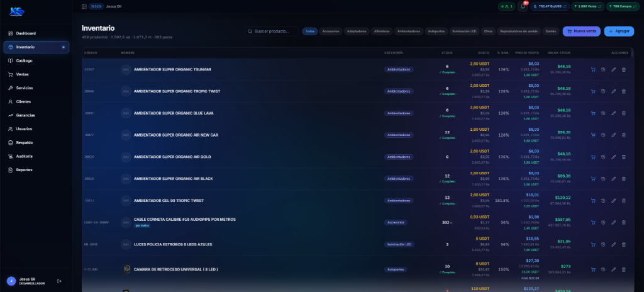Edit LUCES POLICIA ESTROBOS 8 LEDS AZULES

click(x=614, y=244)
